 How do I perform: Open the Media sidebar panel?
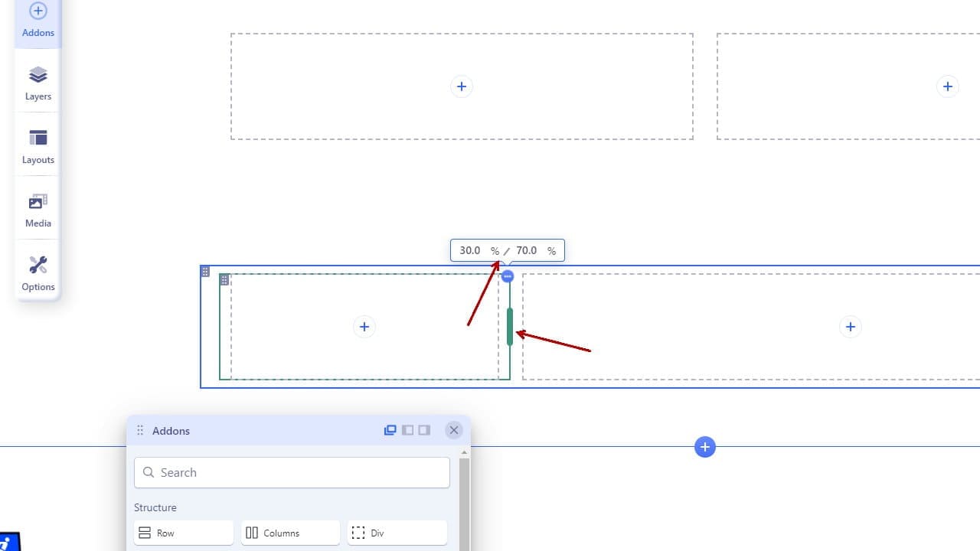(38, 210)
